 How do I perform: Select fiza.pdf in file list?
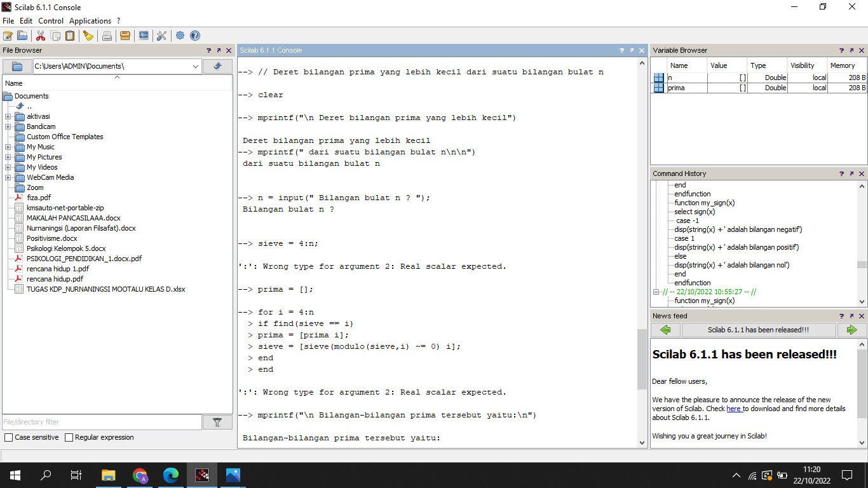click(x=39, y=198)
